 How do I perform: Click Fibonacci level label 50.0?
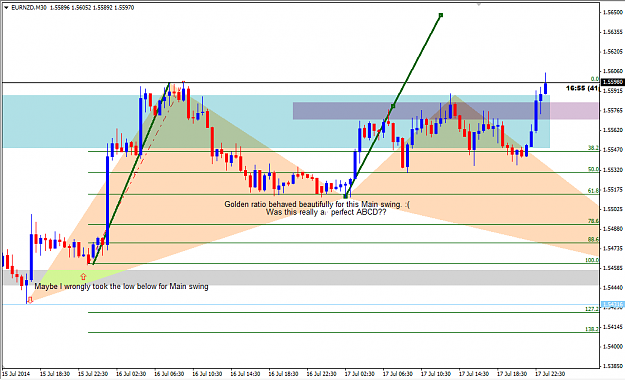point(593,169)
